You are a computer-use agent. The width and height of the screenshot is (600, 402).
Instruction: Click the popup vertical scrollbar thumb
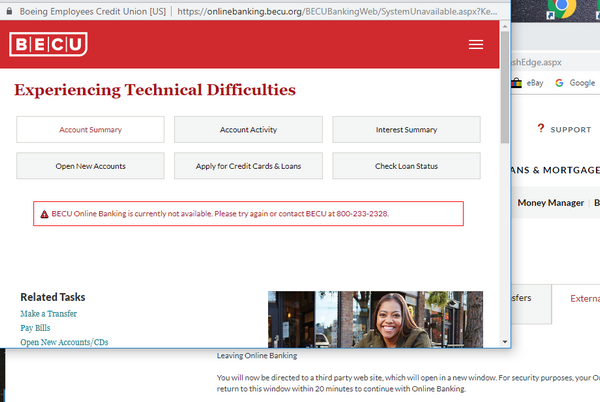coord(505,87)
